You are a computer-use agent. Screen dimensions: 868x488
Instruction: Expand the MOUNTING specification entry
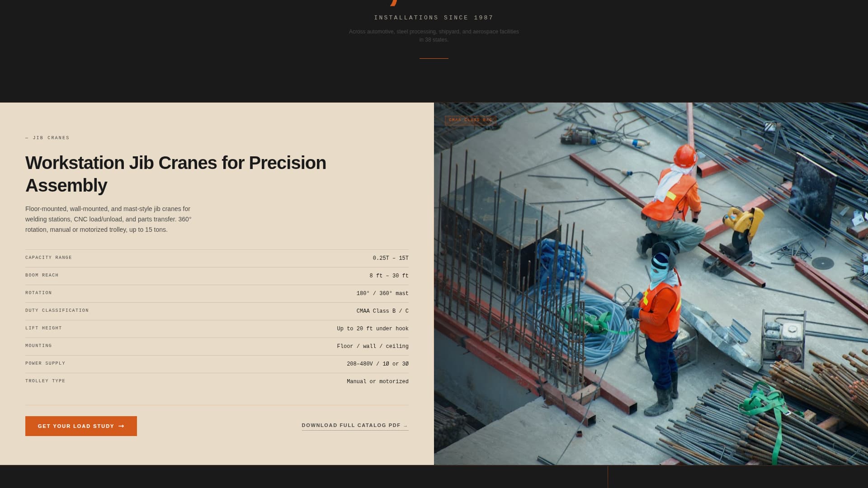(217, 346)
